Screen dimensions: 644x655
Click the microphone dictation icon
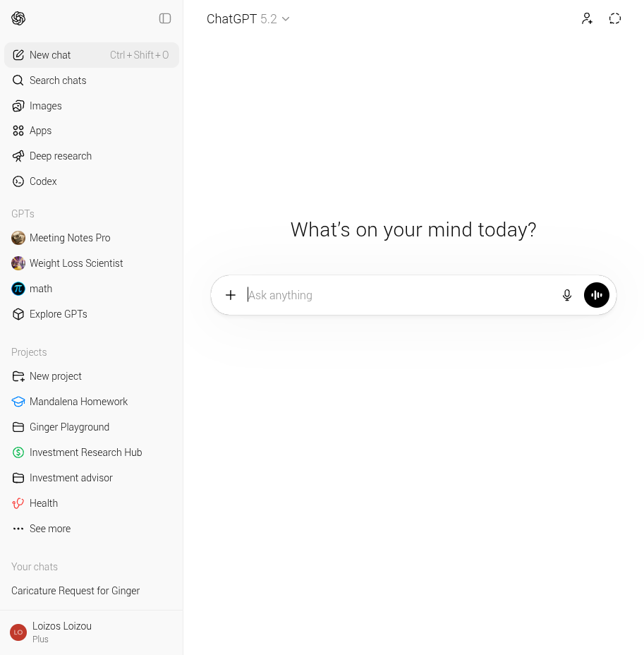(567, 295)
